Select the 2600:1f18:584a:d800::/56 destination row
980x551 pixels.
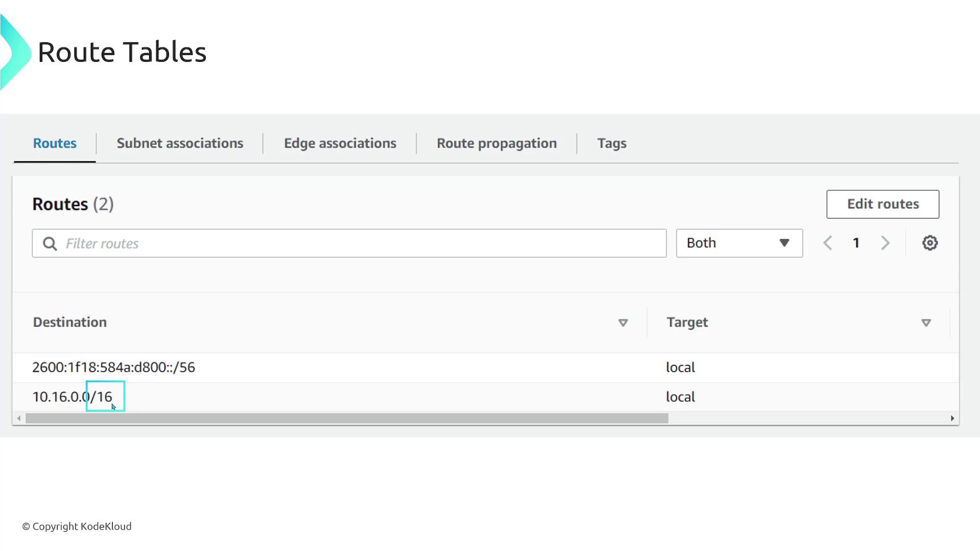click(x=113, y=367)
